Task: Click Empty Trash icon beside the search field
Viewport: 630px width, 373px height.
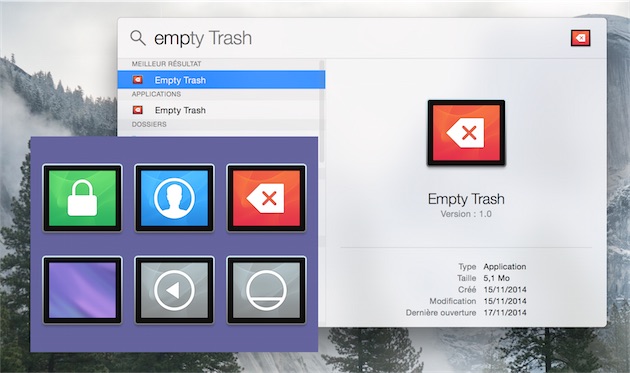Action: 581,38
